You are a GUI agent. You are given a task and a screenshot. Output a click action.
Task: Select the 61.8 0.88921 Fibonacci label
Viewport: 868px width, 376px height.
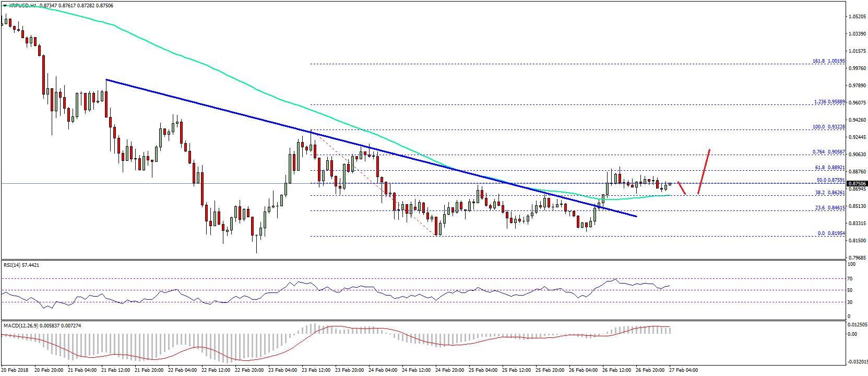[x=830, y=168]
